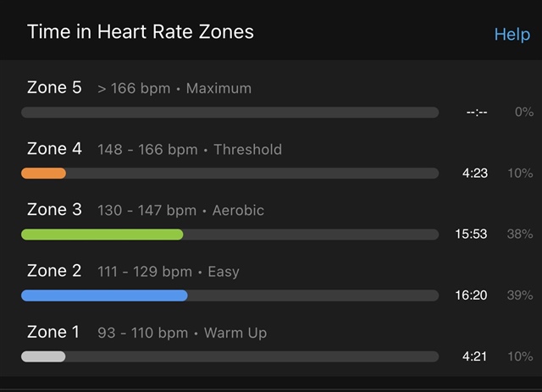Screen dimensions: 542x392
Task: Select the Zone 5 label
Action: click(54, 87)
